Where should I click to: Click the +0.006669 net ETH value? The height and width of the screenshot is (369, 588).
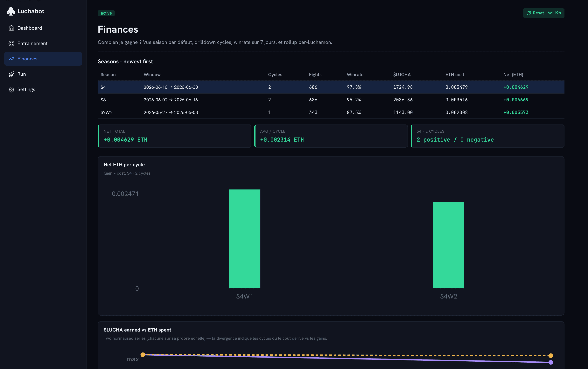click(516, 100)
